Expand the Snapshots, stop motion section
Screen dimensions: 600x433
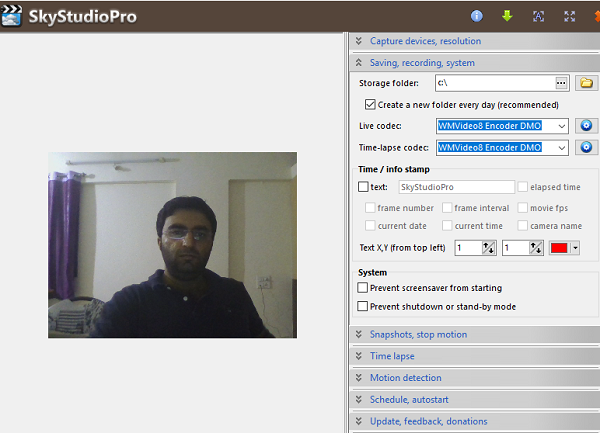pos(418,334)
